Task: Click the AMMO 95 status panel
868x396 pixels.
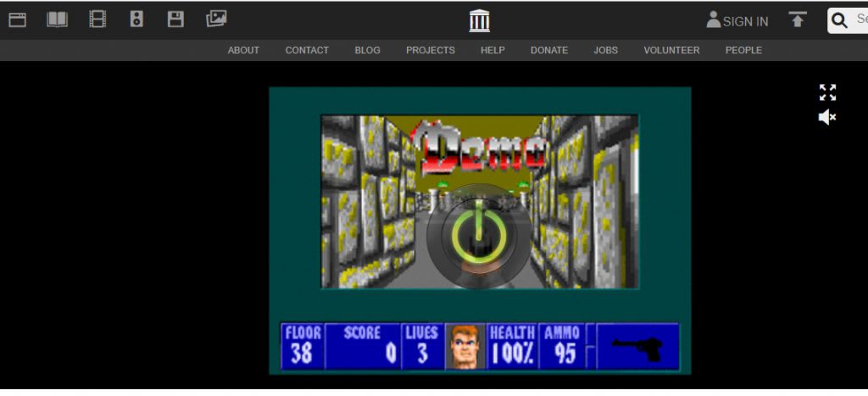Action: pyautogui.click(x=561, y=347)
